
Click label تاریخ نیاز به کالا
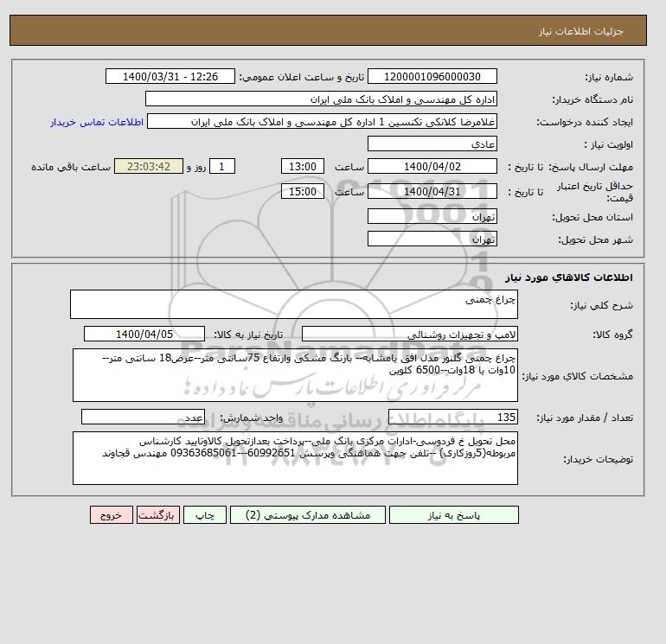[x=248, y=335]
